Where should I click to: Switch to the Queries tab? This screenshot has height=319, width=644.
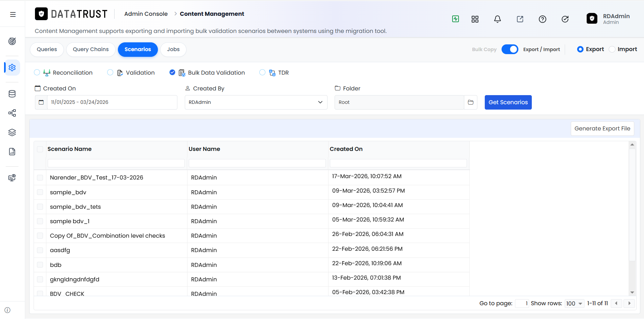click(47, 49)
